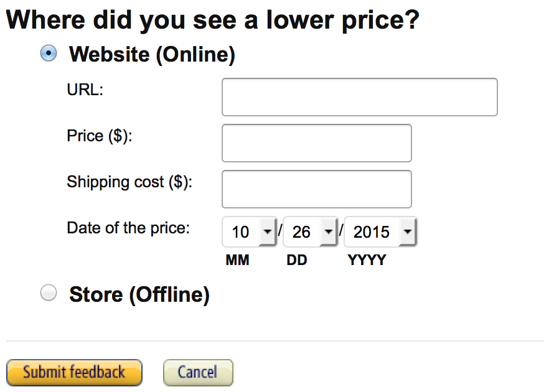Choose the Store (Offline) radio button

coord(48,293)
